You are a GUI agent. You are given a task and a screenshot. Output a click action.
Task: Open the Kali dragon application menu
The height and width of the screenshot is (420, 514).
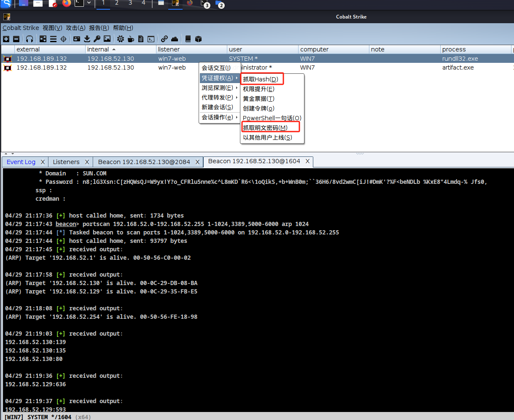point(6,4)
